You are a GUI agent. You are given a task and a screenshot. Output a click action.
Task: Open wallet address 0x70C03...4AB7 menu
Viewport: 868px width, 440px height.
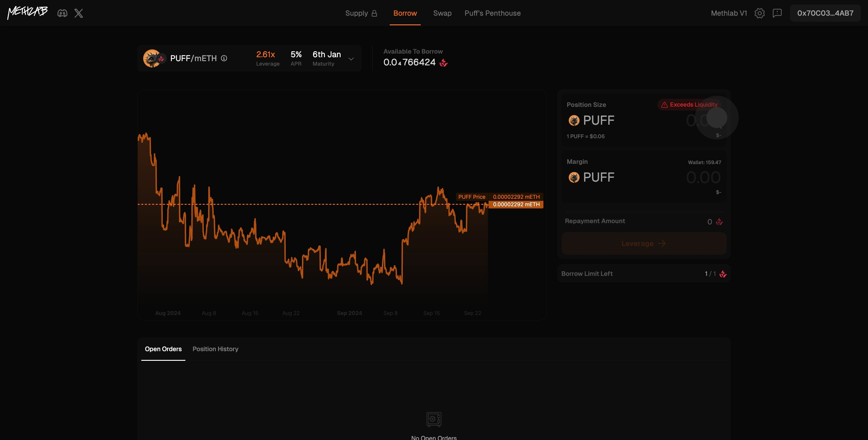825,13
